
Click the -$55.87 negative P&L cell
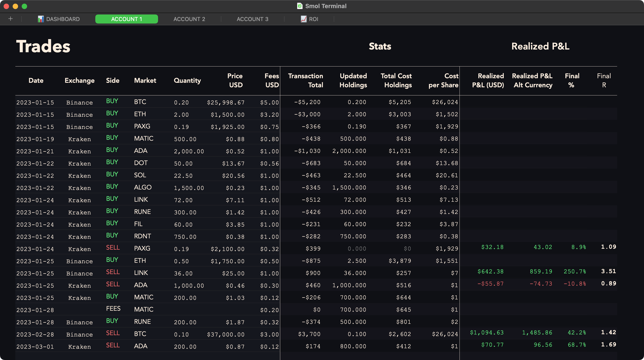[490, 284]
